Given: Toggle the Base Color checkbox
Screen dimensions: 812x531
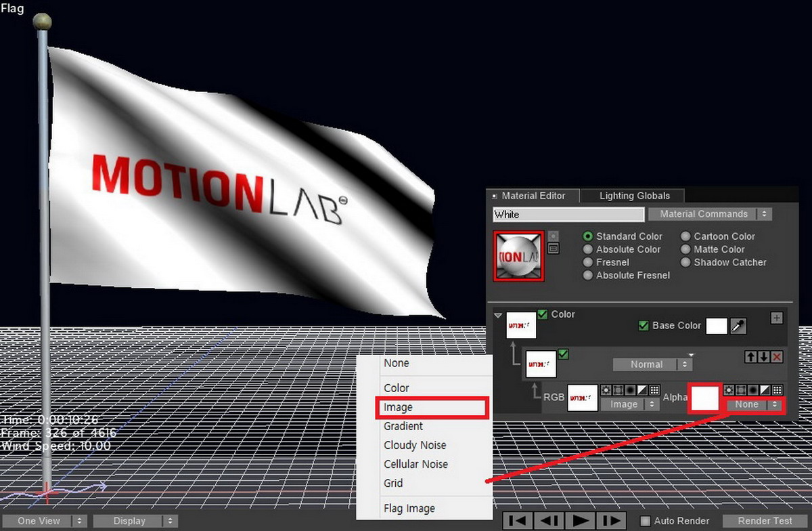Looking at the screenshot, I should tap(644, 326).
